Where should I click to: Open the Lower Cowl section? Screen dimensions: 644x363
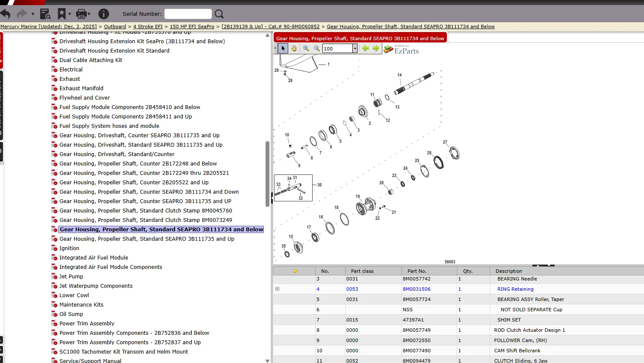[x=74, y=295]
